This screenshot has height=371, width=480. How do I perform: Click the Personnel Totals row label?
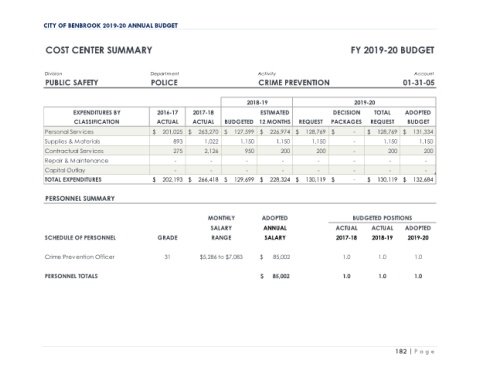[x=71, y=276]
